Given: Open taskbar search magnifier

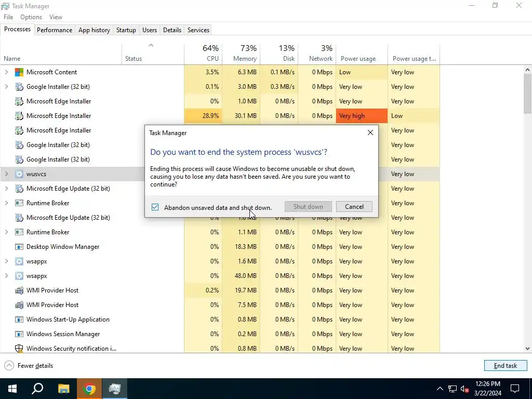Looking at the screenshot, I should click(37, 389).
